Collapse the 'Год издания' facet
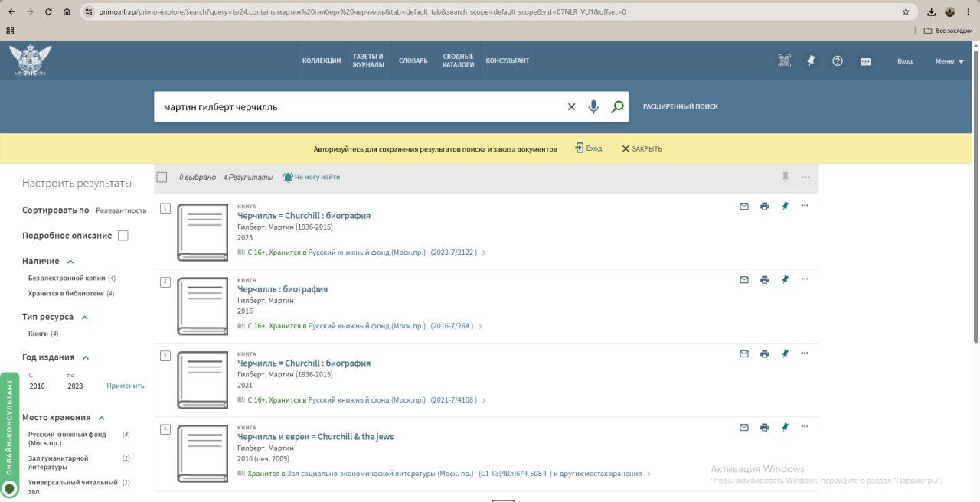This screenshot has height=502, width=980. pos(86,357)
